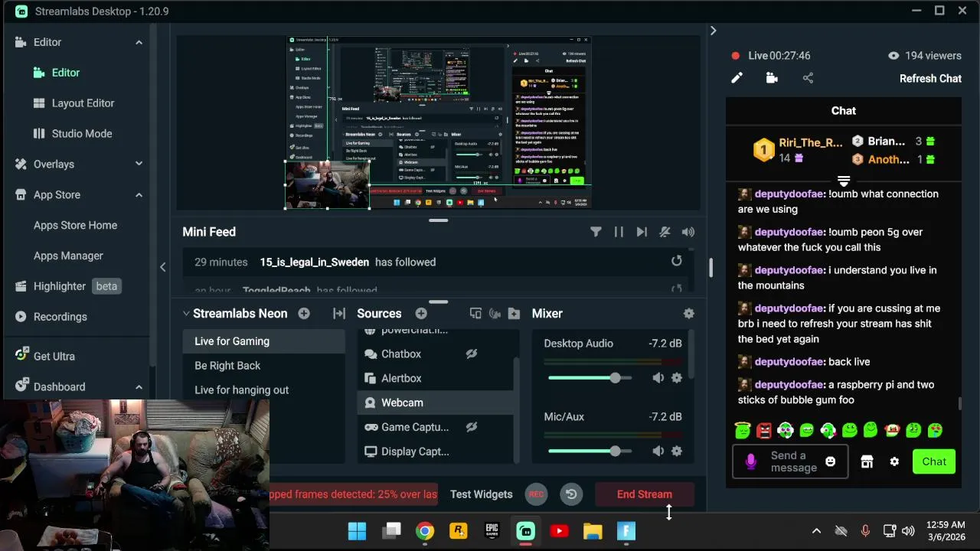Collapse the Editor section in sidebar
The height and width of the screenshot is (551, 980).
[x=139, y=42]
